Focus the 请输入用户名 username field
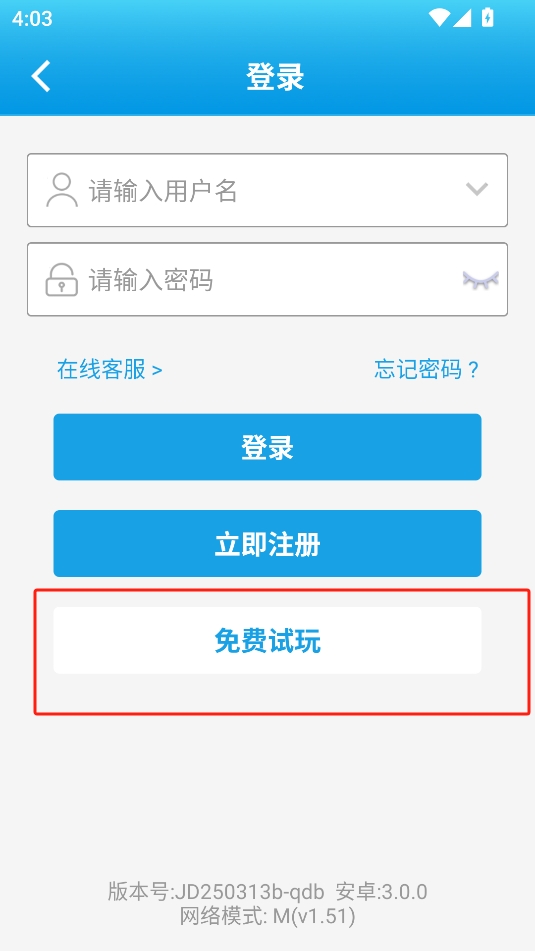The image size is (535, 951). click(x=268, y=190)
